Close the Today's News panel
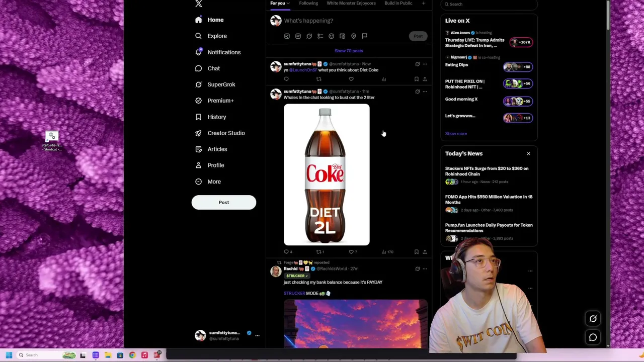 tap(528, 154)
